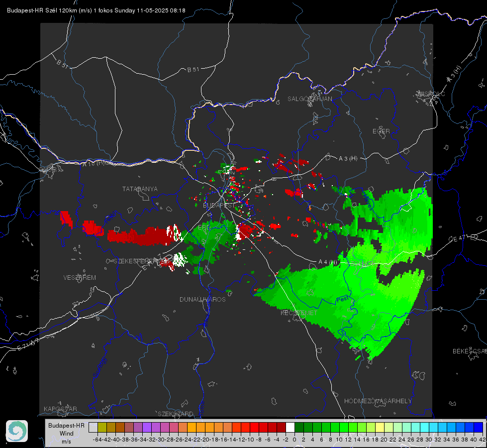Click the blue Pest county label
Screen dimensions: 487x448
coord(342,299)
